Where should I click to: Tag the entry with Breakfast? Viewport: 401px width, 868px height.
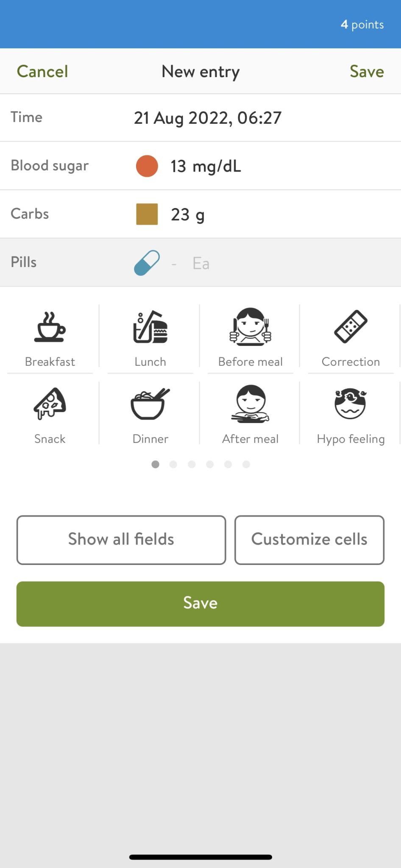click(50, 336)
